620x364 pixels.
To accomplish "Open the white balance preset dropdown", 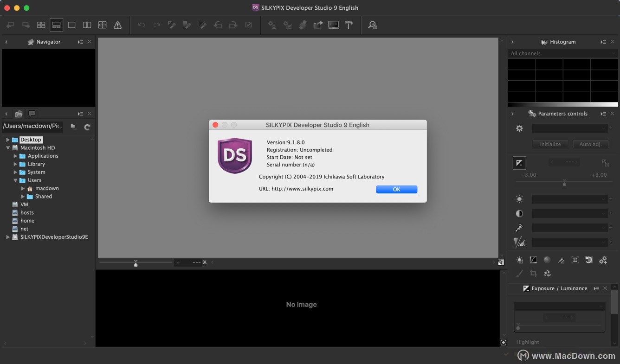I will point(569,199).
